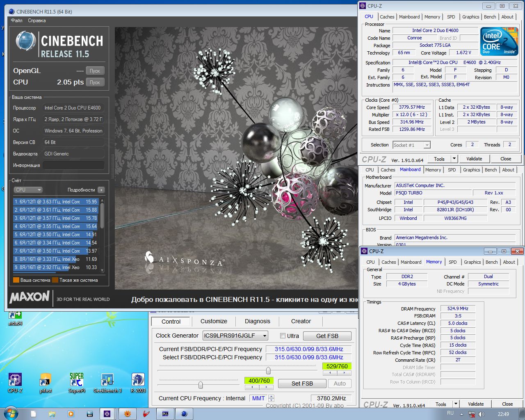Switch to the CINEBENCH blue sphere taskbar button
This screenshot has width=525, height=420.
pos(185,414)
